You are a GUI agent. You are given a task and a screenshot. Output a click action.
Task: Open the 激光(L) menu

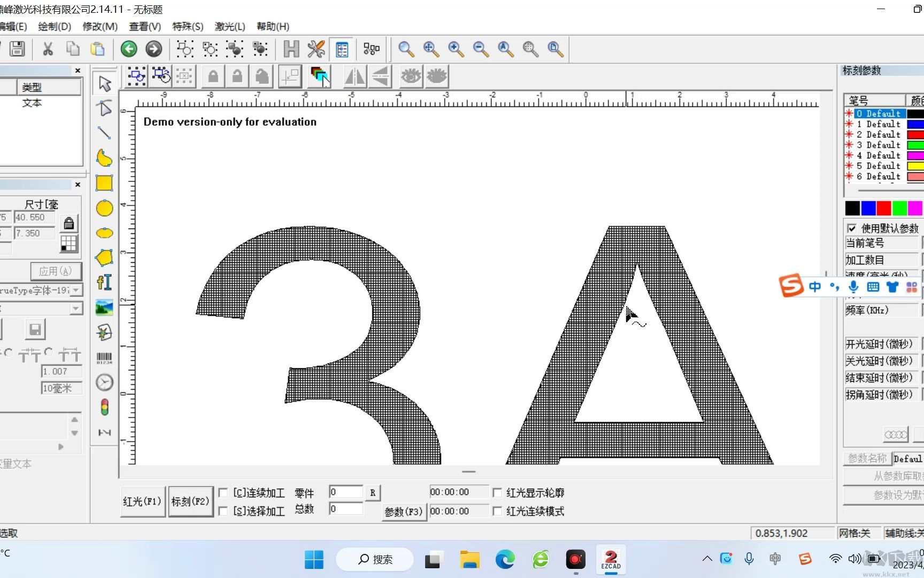230,26
